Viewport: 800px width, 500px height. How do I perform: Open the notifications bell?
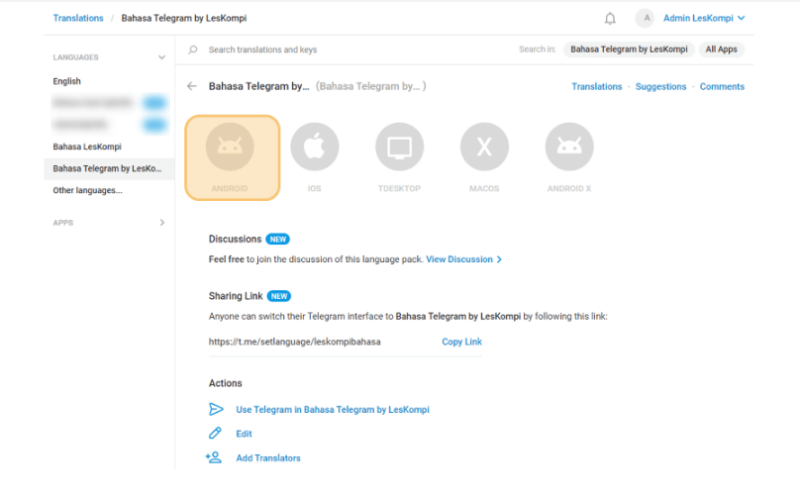[x=610, y=18]
